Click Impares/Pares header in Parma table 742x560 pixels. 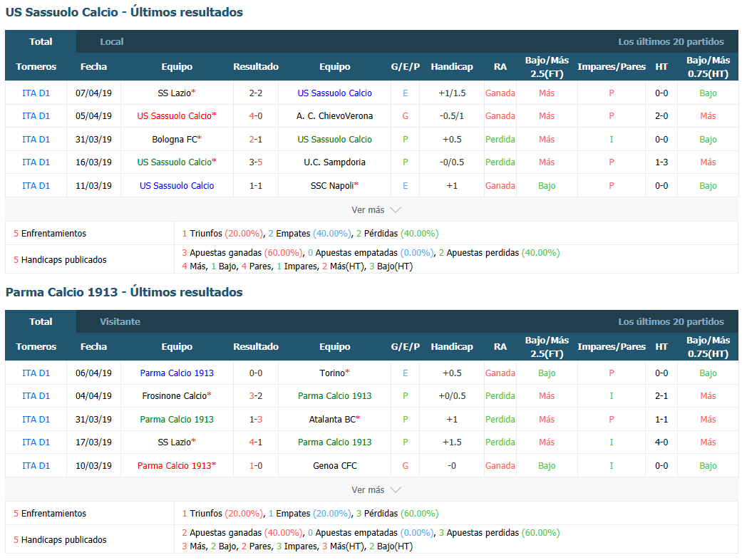(612, 347)
